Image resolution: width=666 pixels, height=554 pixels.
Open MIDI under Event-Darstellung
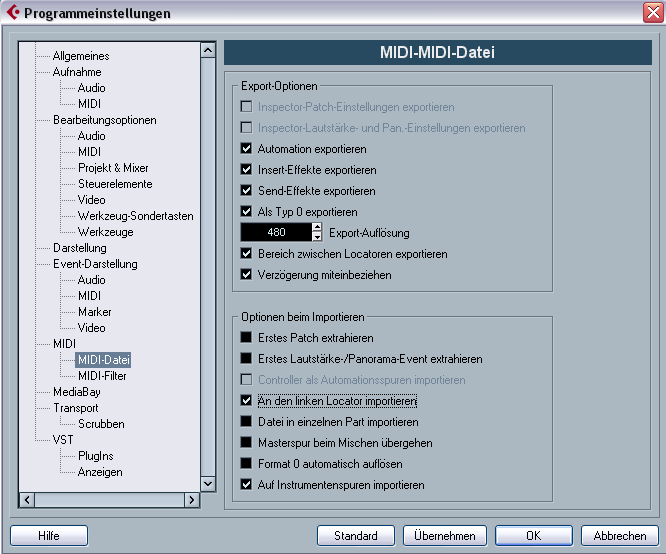pyautogui.click(x=89, y=296)
